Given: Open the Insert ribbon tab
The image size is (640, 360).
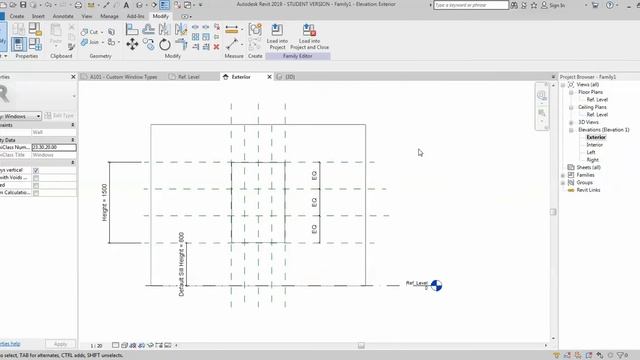Looking at the screenshot, I should coord(38,16).
